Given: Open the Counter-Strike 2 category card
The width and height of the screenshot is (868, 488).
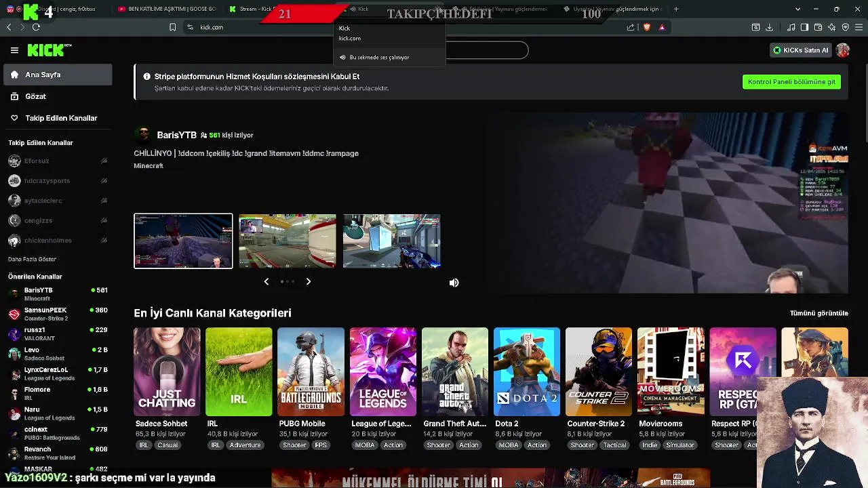Looking at the screenshot, I should coord(599,371).
